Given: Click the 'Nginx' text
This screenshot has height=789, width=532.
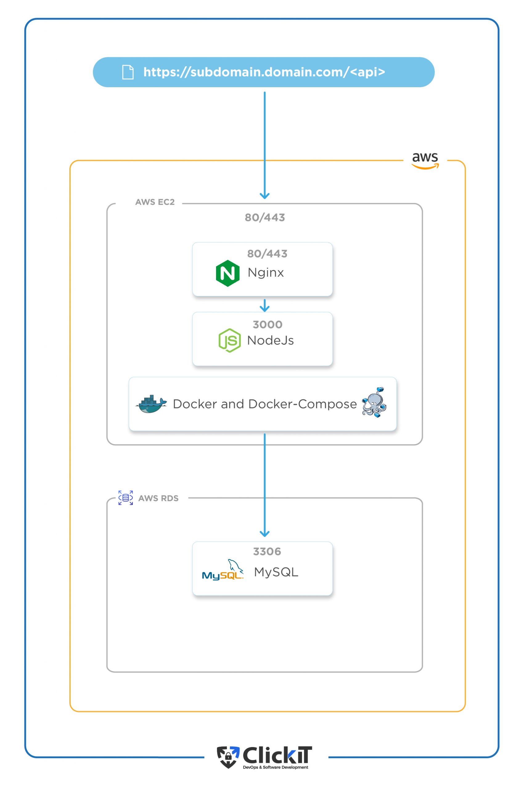Looking at the screenshot, I should [x=266, y=273].
